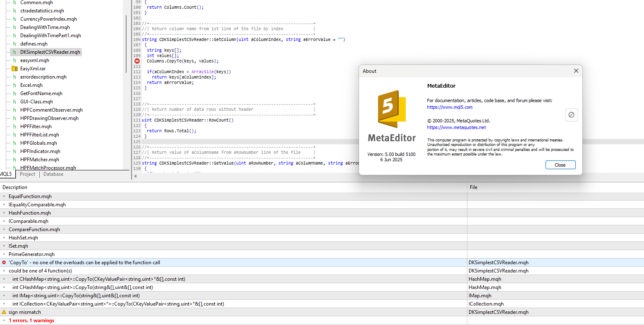Click the circular slashed icon in About dialog
Viewport: 644px width, 325px height.
(571, 115)
